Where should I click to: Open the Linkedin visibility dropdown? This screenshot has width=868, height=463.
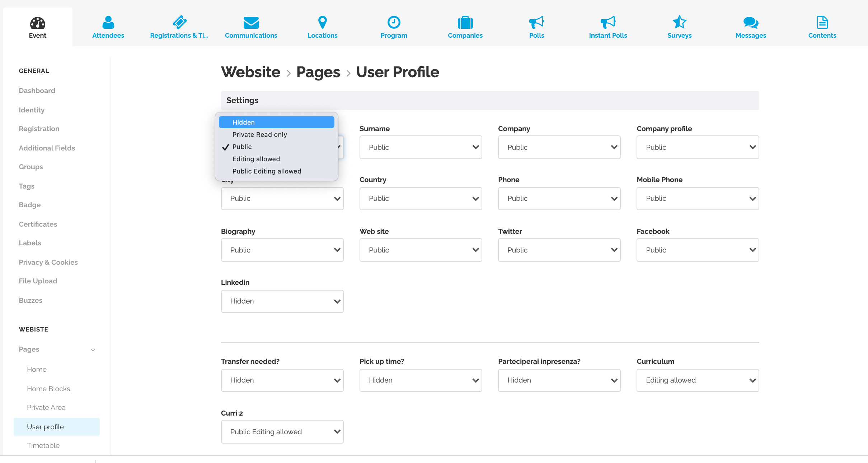pyautogui.click(x=282, y=301)
